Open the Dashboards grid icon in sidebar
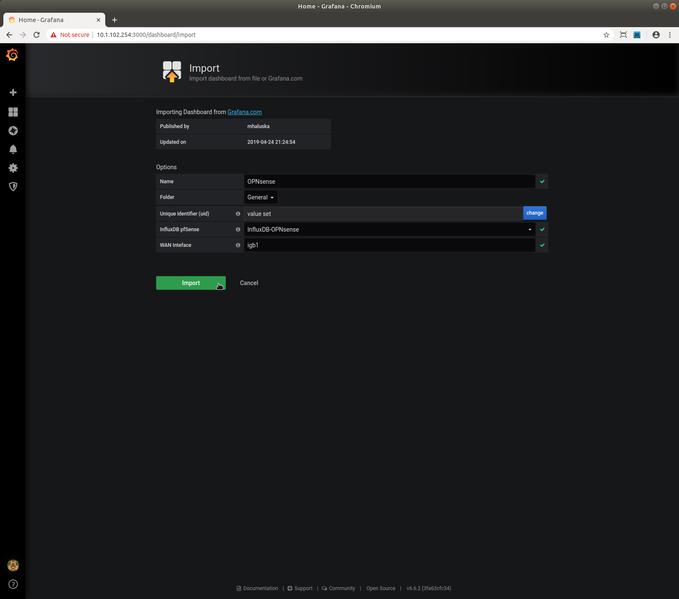The width and height of the screenshot is (679, 599). [x=13, y=112]
